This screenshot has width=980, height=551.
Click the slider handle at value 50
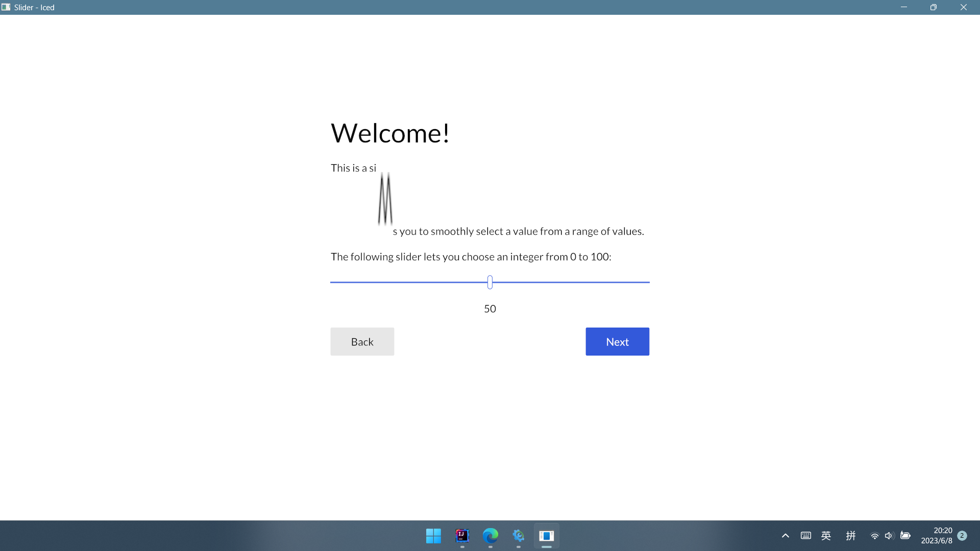click(489, 282)
